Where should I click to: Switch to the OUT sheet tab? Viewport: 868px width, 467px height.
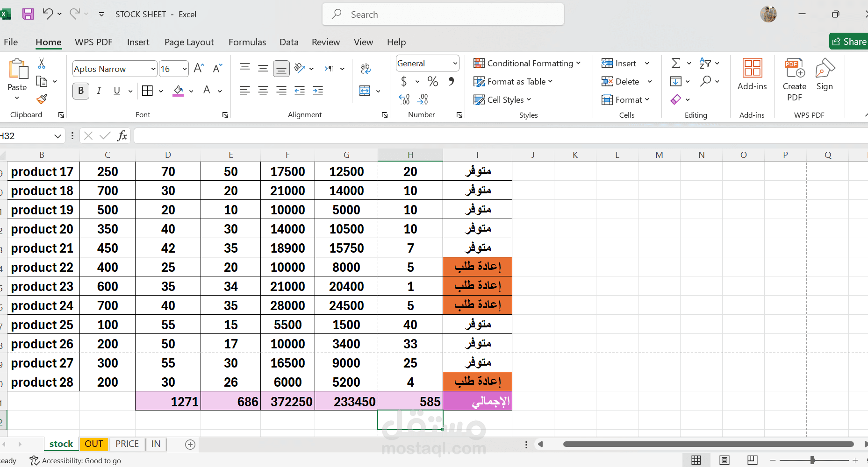(93, 444)
